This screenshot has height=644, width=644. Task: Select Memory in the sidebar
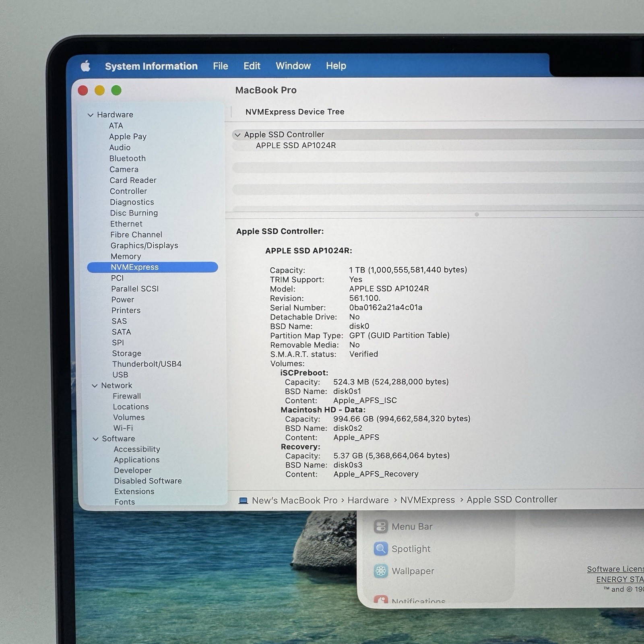pos(126,256)
